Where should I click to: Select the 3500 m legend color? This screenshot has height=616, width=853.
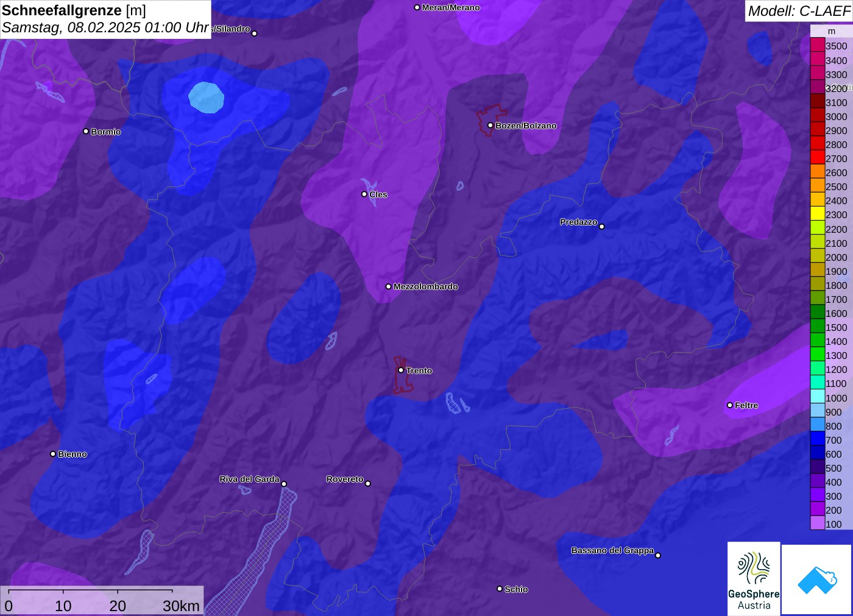point(818,46)
